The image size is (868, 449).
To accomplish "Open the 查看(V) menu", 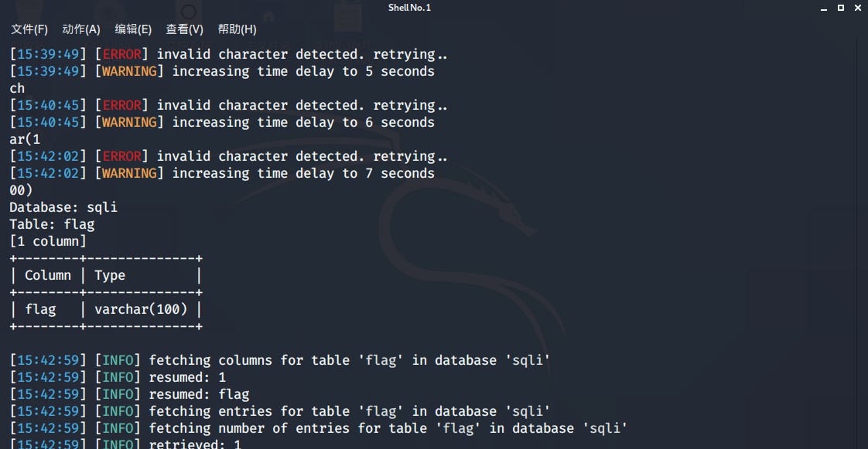I will pos(185,29).
